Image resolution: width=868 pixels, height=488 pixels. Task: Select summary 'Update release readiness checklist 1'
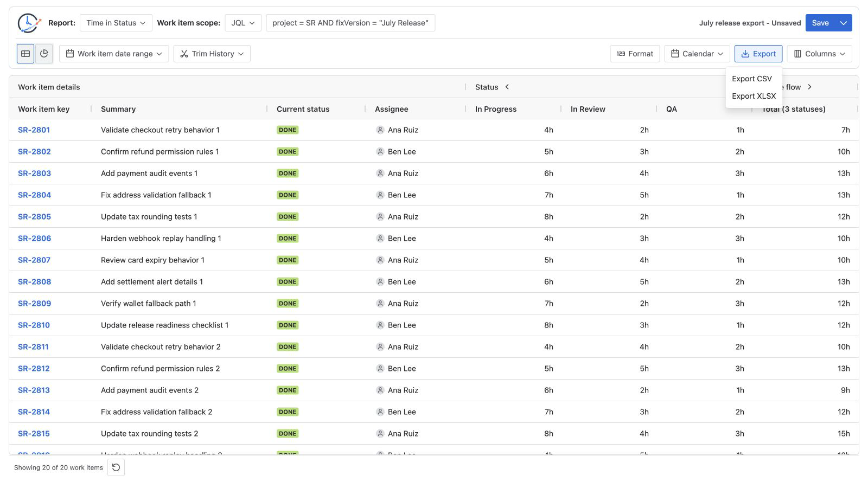[164, 325]
